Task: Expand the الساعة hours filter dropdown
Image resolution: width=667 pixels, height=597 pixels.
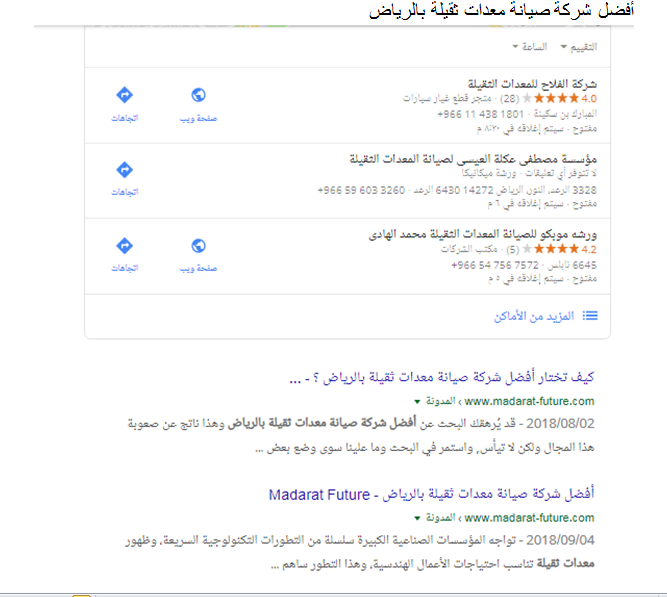Action: click(x=530, y=46)
